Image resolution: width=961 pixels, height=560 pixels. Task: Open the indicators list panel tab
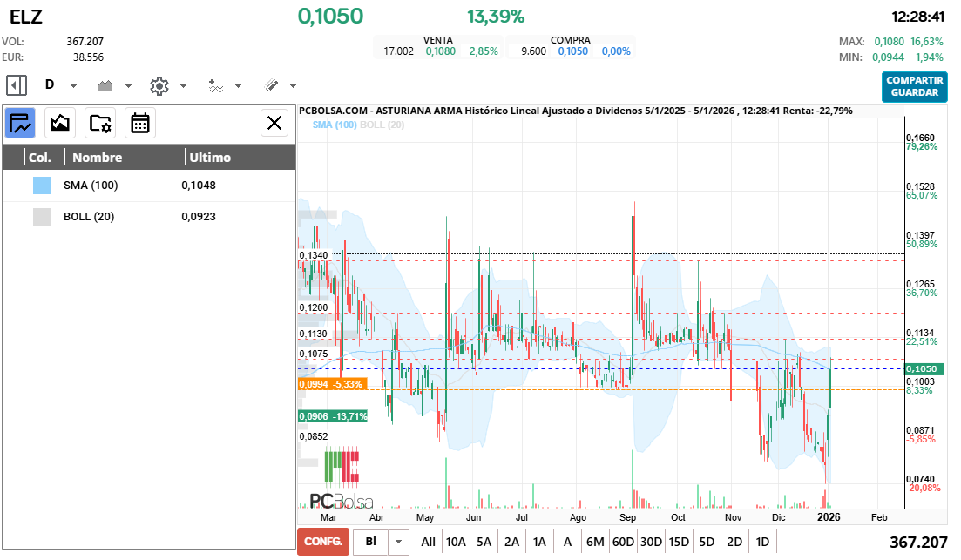point(20,123)
